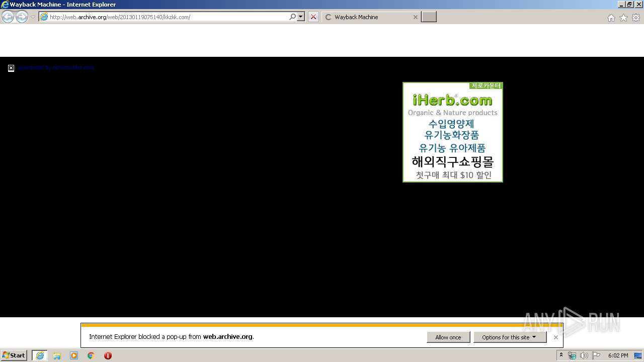Open the Windows Start menu
Screen dimensions: 644x362
point(14,355)
